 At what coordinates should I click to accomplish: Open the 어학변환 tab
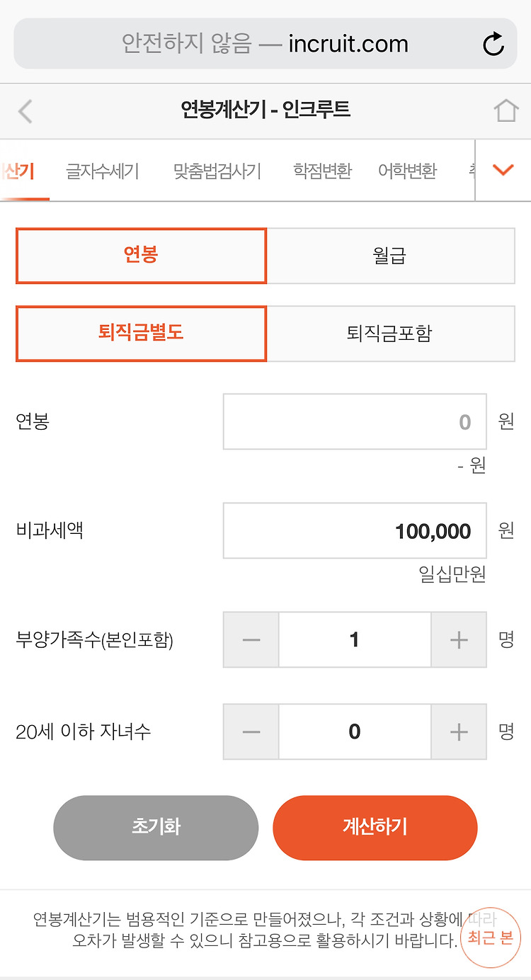click(408, 171)
